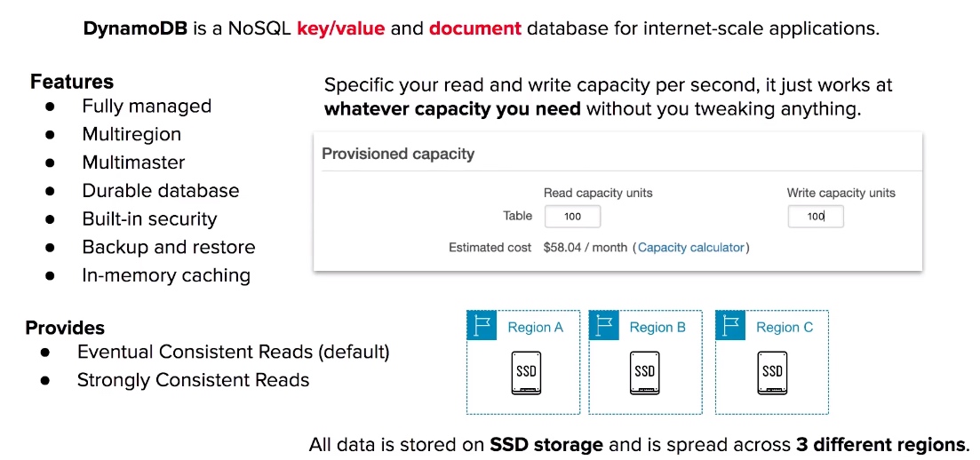
Task: Select the SSD icon in Region C
Action: [772, 372]
